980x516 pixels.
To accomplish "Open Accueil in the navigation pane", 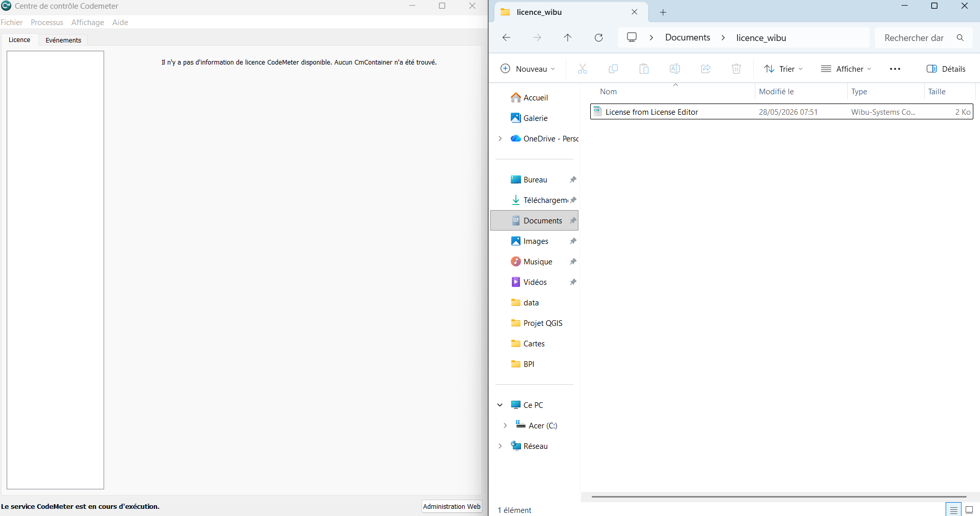I will [535, 97].
